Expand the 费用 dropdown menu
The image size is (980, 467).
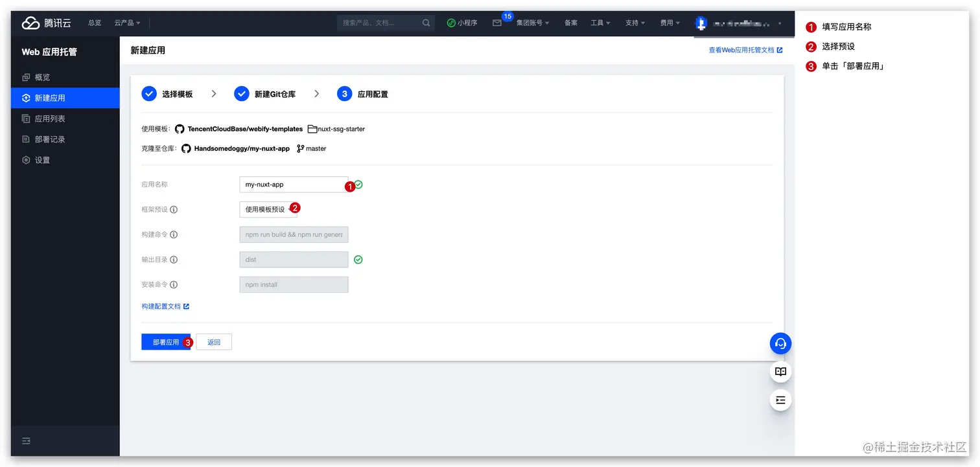tap(670, 23)
